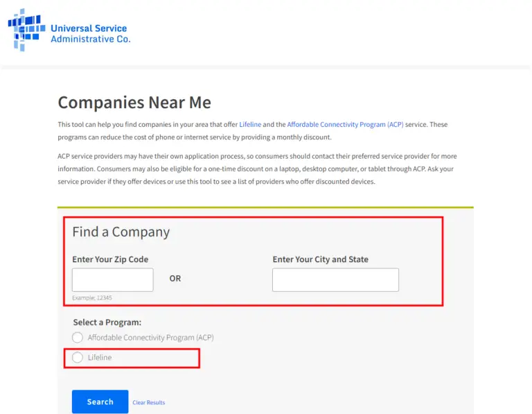Screen dimensions: 532x414
Task: Click the Example: 12345 hint text
Action: [x=92, y=297]
